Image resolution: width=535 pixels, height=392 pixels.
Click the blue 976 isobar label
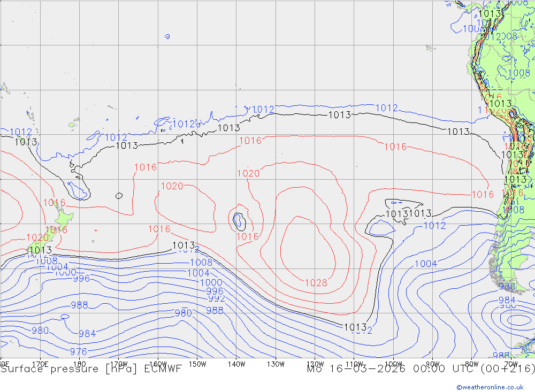click(79, 351)
